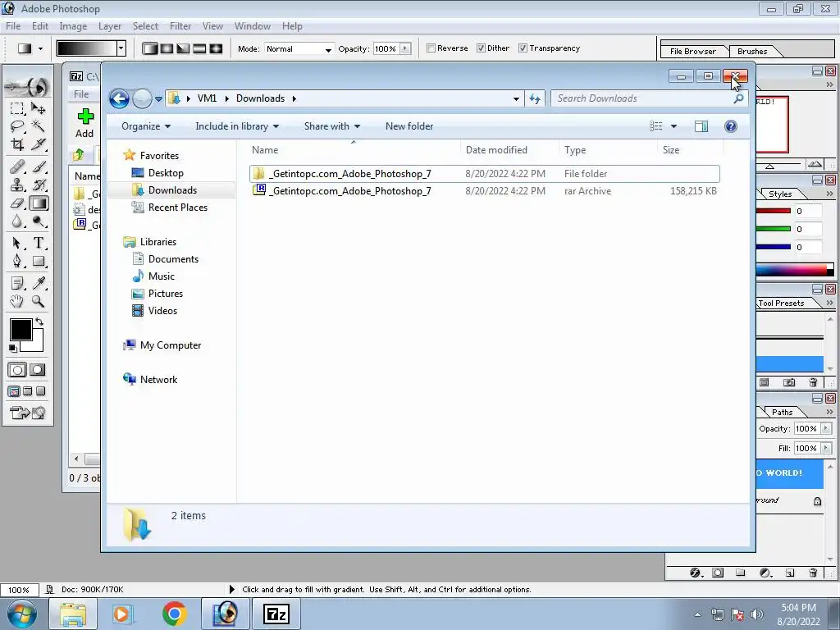Select the Rectangular Marquee tool
Viewport: 840px width, 630px height.
click(17, 109)
